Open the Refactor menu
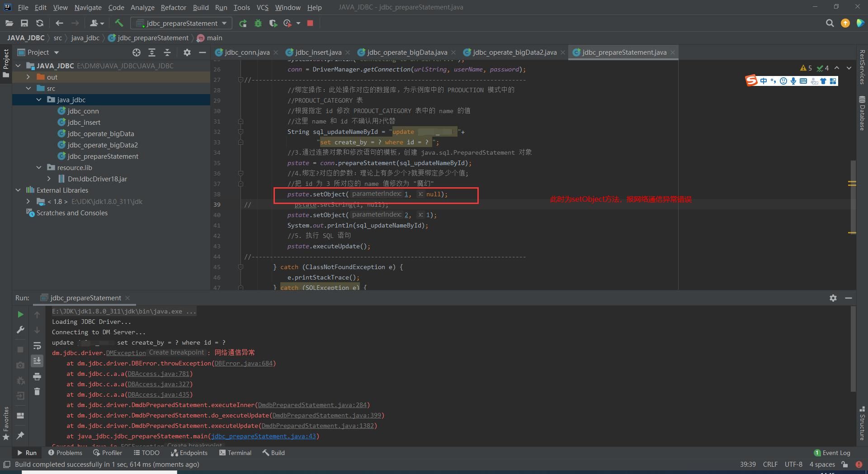 [173, 7]
